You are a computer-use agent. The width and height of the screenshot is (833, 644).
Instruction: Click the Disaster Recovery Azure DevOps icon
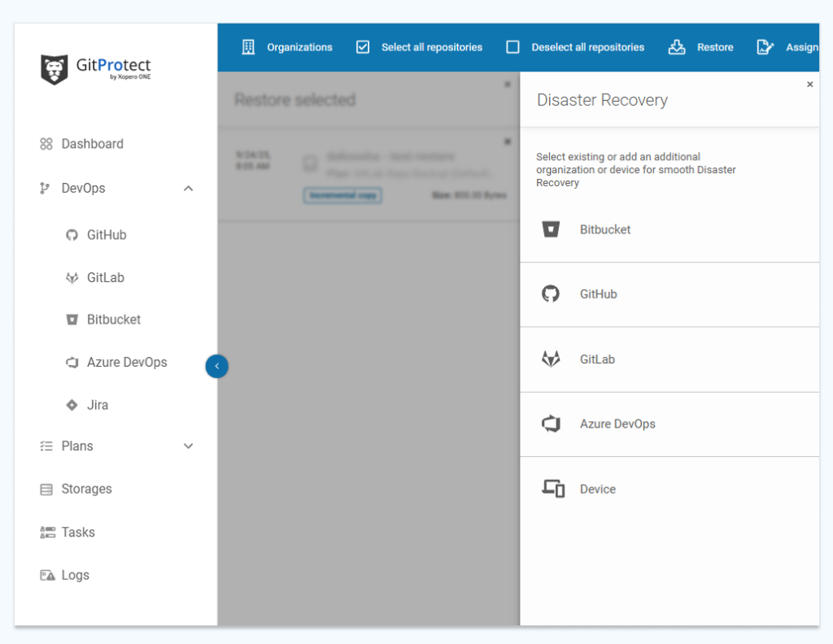pyautogui.click(x=551, y=424)
